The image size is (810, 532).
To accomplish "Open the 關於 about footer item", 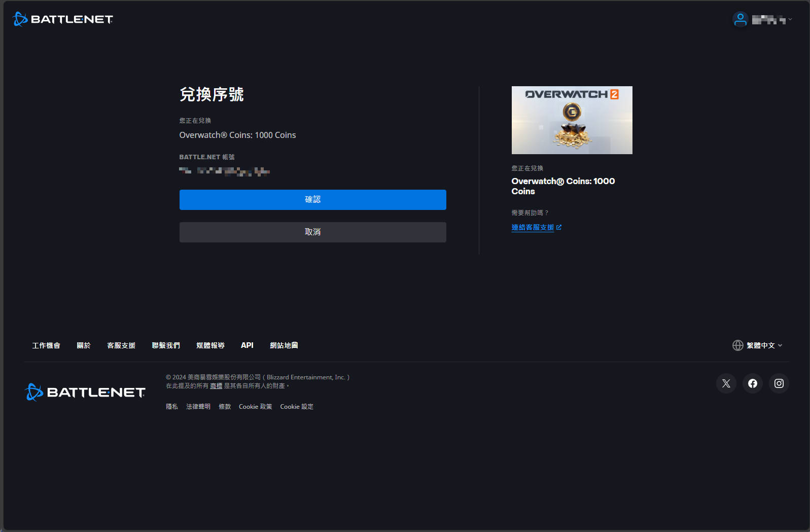I will coord(84,345).
